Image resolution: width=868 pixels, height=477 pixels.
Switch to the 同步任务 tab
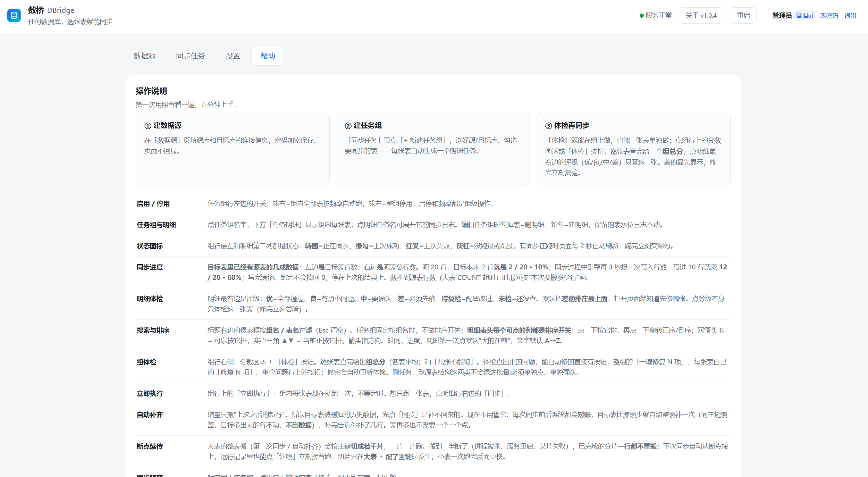point(190,56)
